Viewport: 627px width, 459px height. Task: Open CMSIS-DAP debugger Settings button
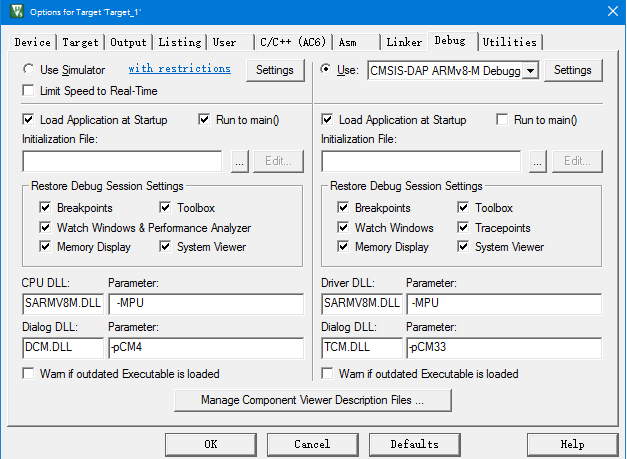(x=573, y=70)
